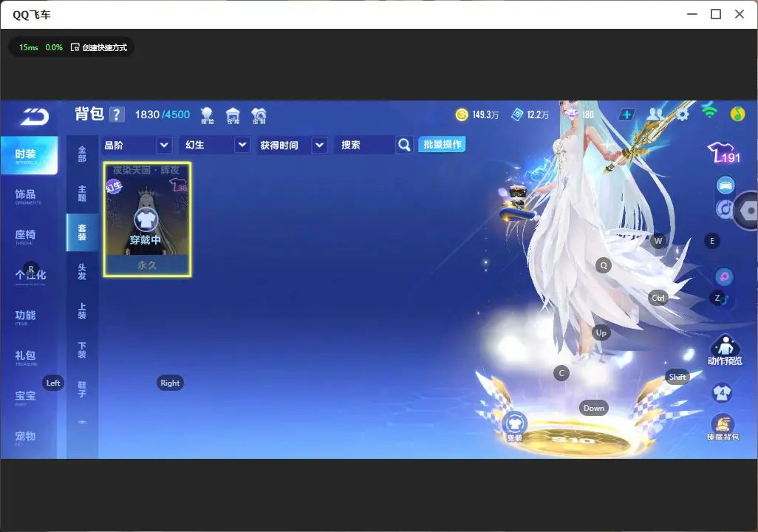Select the 主题 theme subcategory

click(x=82, y=194)
